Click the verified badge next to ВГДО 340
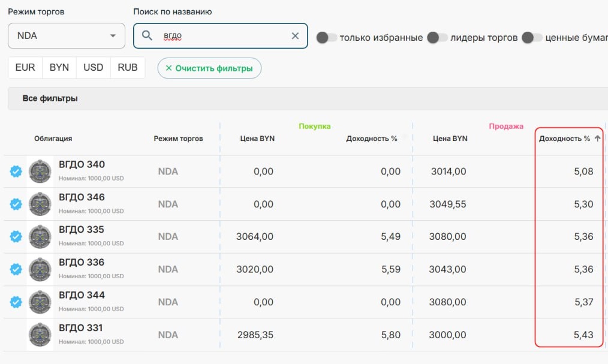This screenshot has width=608, height=364. [x=16, y=172]
